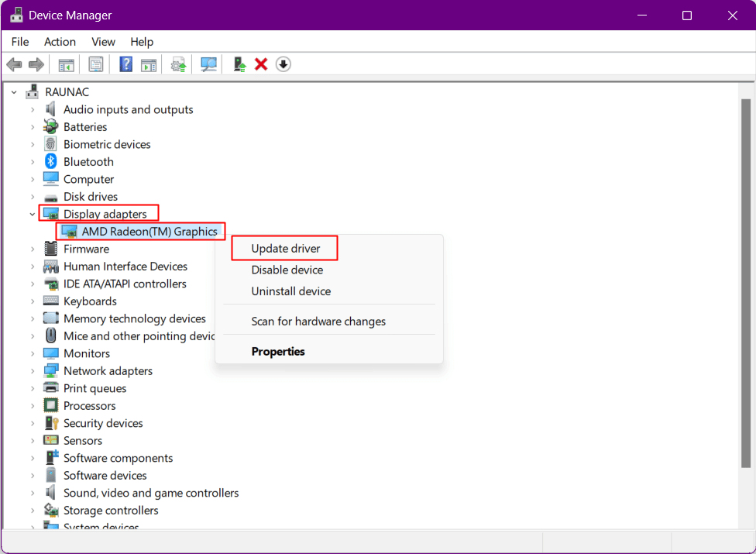Click the Bluetooth category icon
Screen dimensions: 756x554
click(x=50, y=161)
